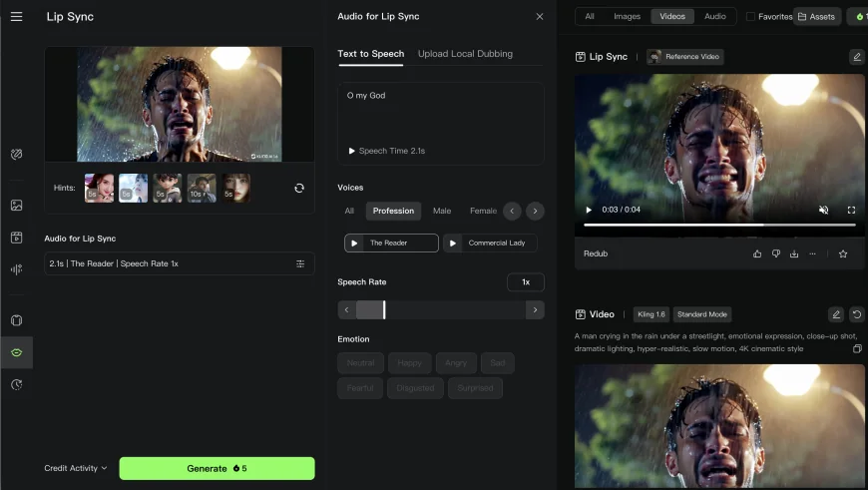Increase speech rate with right arrow

(535, 310)
